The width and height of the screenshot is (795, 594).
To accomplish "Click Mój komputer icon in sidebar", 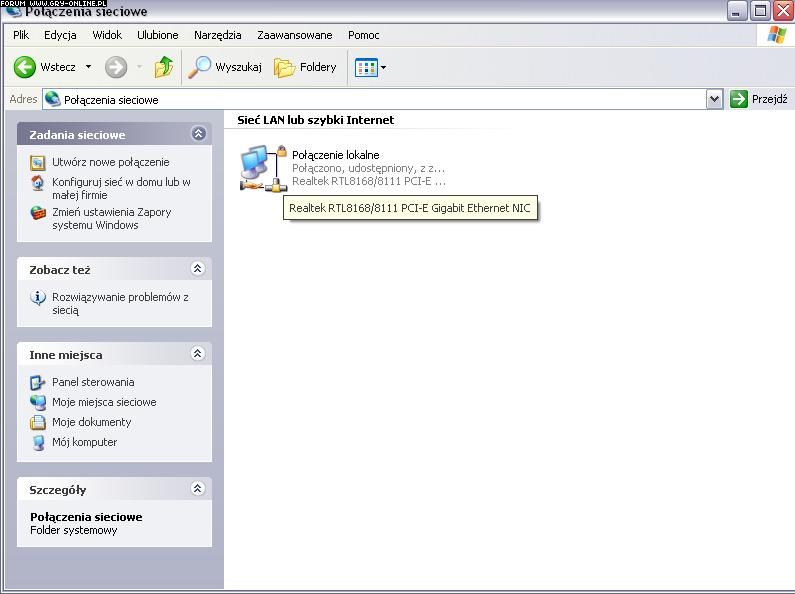I will (x=38, y=442).
